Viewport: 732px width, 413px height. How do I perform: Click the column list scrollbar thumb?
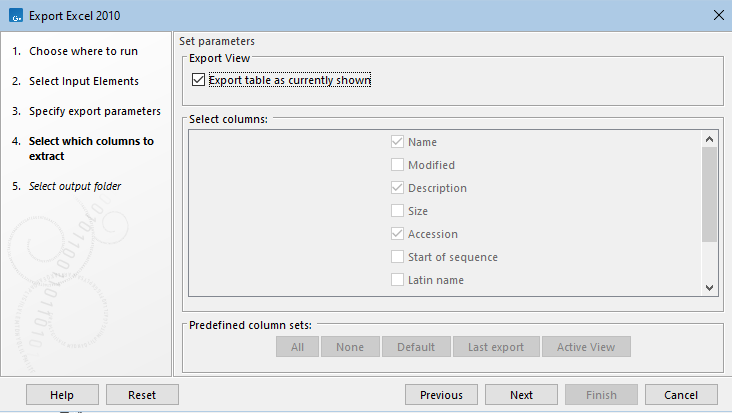click(x=709, y=195)
